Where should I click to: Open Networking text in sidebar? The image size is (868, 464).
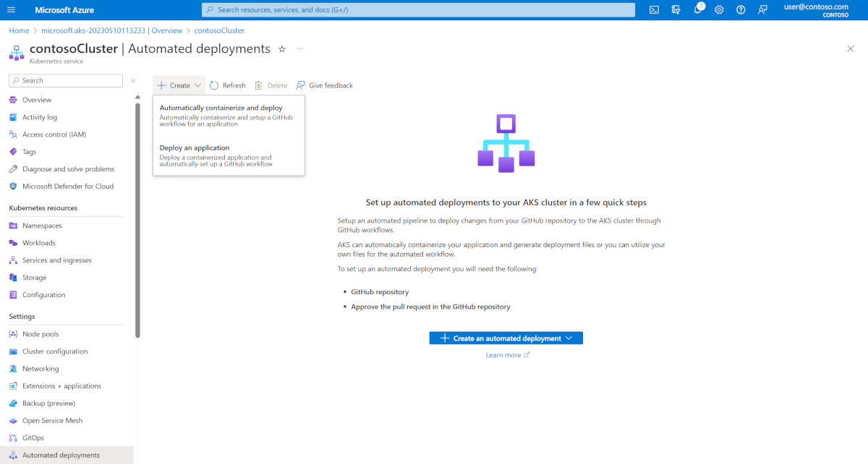pos(41,369)
